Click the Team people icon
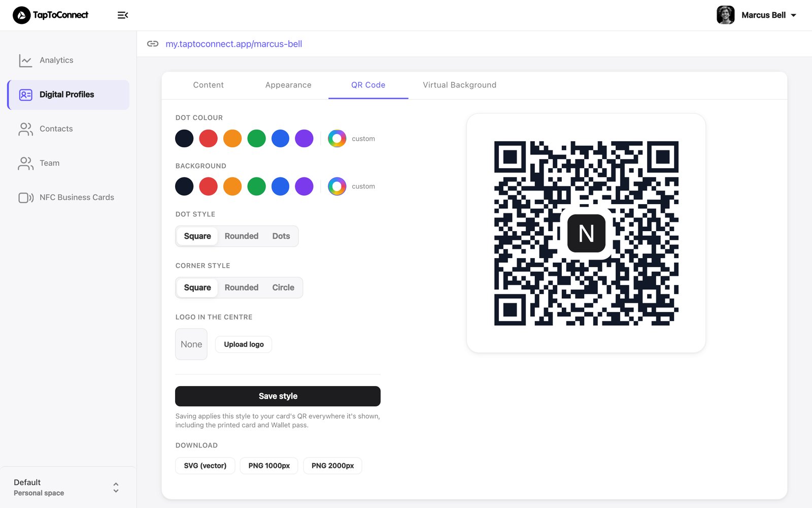 (25, 163)
